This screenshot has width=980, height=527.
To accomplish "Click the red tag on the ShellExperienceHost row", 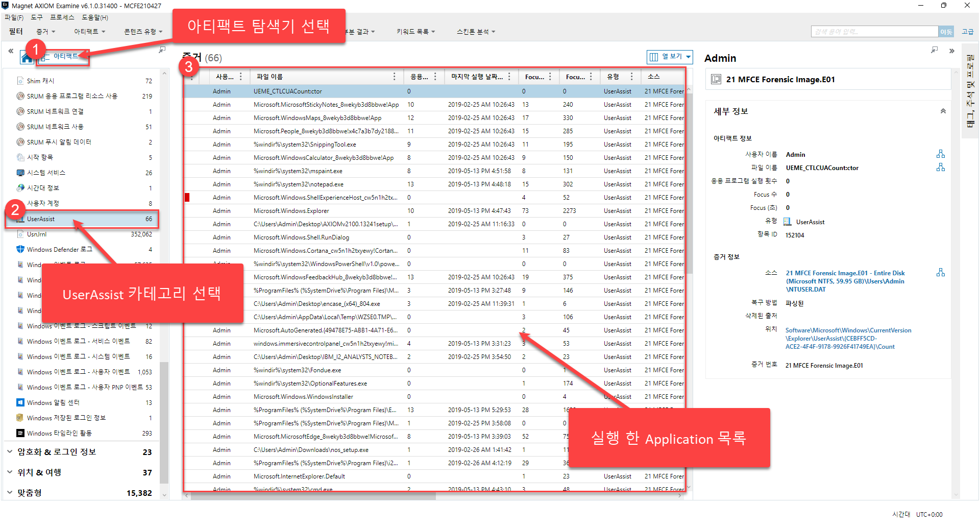I will pyautogui.click(x=187, y=198).
